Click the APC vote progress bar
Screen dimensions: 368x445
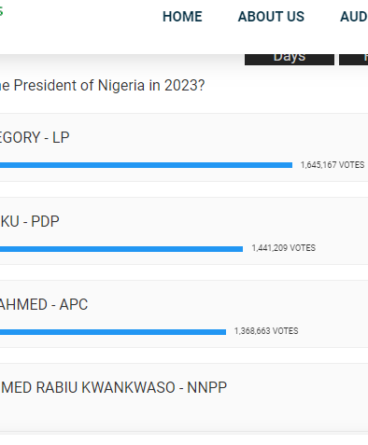pos(113,332)
